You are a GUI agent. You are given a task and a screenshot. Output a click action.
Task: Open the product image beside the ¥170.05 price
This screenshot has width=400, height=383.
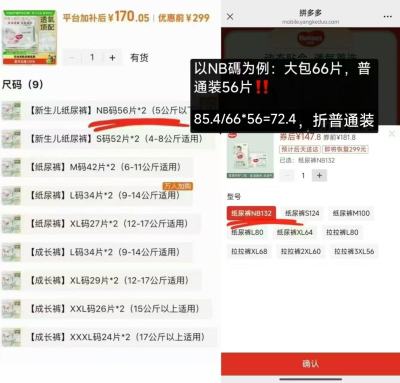click(29, 37)
